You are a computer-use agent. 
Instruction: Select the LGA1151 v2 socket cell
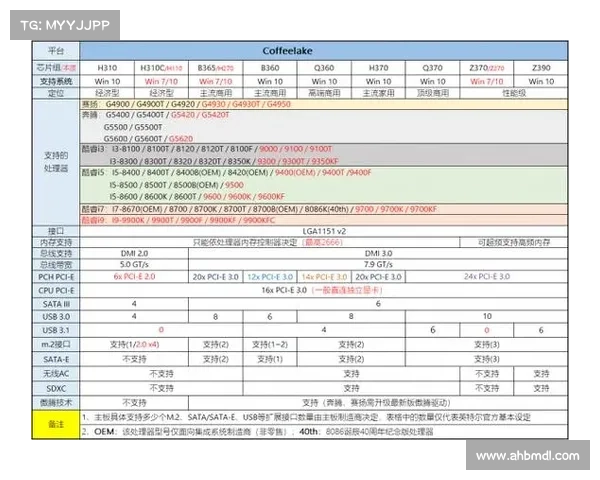323,231
